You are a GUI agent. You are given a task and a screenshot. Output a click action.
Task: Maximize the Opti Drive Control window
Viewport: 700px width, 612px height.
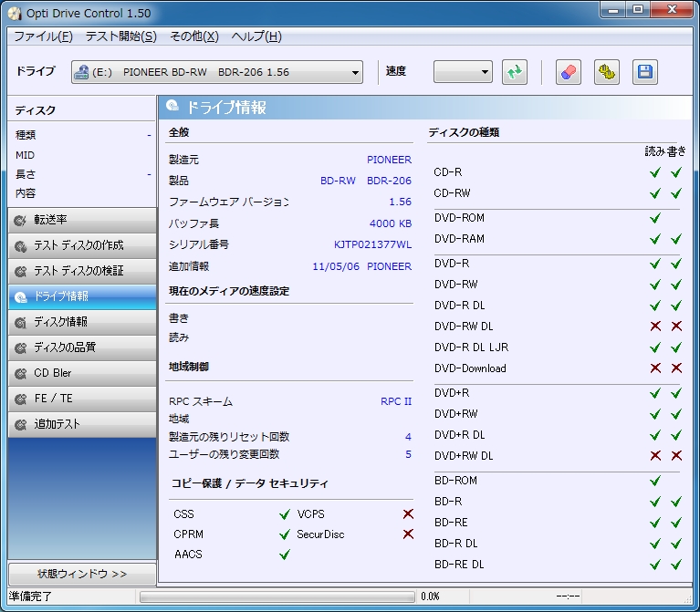(638, 10)
